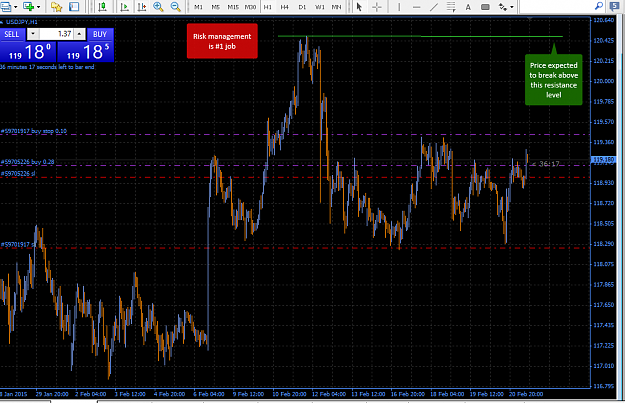Select the green resistance line
Screen dimensions: 625x403
420,36
